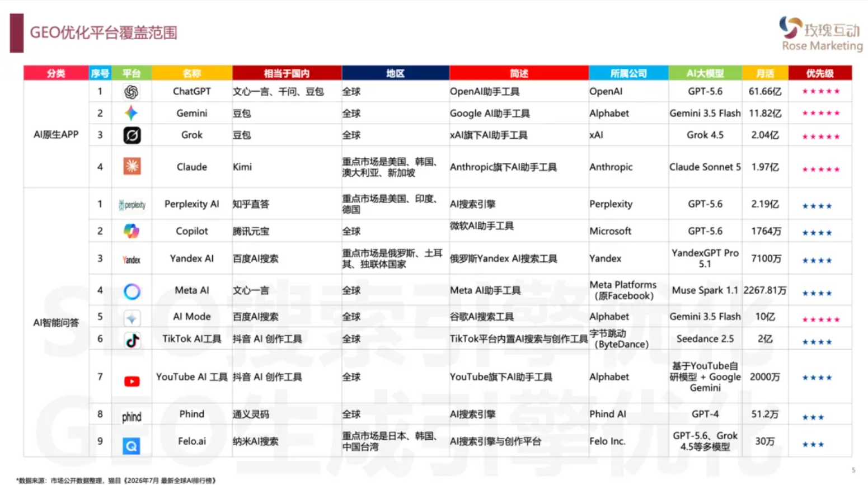Viewport: 868px width, 485px height.
Task: Click the Yandex logo icon
Action: (132, 260)
